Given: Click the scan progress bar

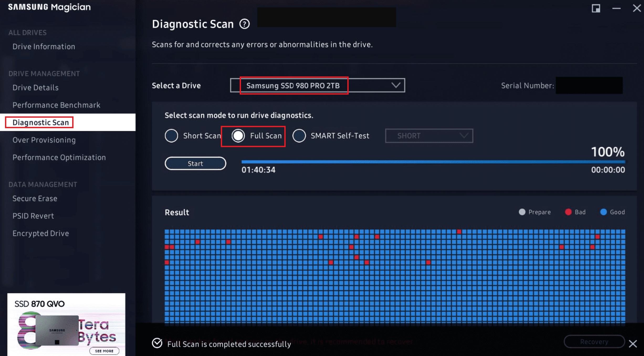Looking at the screenshot, I should coord(433,162).
